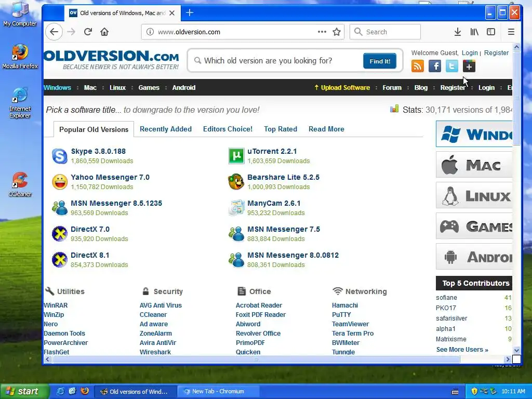Click the Bearshare bear icon
The width and height of the screenshot is (532, 399).
pyautogui.click(x=236, y=182)
